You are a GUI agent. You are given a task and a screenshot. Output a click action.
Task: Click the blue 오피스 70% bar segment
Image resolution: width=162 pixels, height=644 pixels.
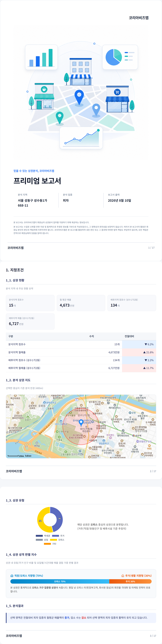60,581
